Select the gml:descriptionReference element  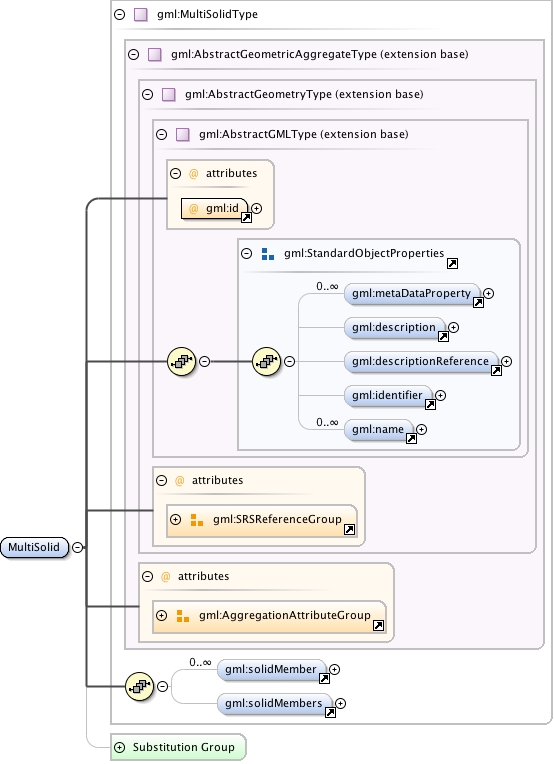point(421,362)
